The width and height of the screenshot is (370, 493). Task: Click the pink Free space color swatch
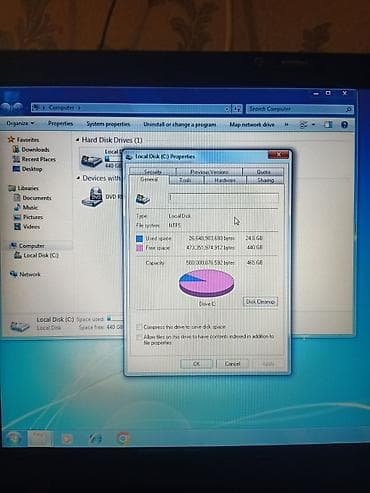(x=140, y=248)
